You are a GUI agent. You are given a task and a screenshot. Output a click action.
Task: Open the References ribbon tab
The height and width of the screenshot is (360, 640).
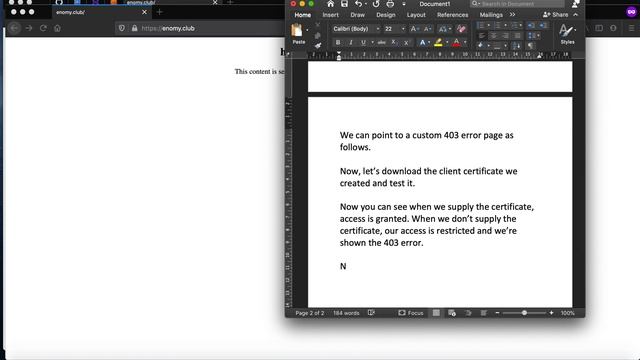(x=453, y=15)
